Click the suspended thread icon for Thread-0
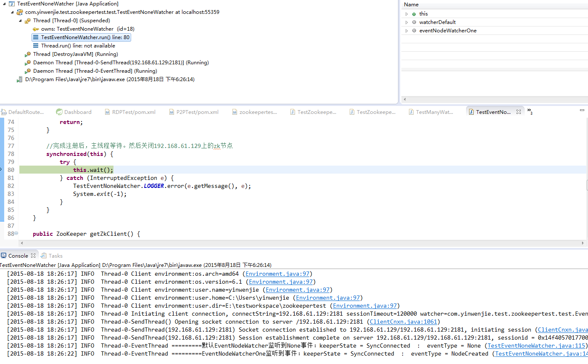Viewport: 588px width, 364px height. 28,21
